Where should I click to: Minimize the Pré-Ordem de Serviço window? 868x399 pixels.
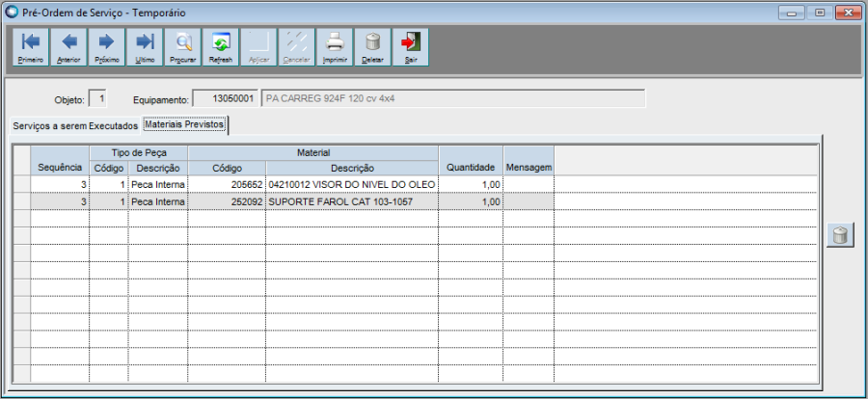pos(791,13)
